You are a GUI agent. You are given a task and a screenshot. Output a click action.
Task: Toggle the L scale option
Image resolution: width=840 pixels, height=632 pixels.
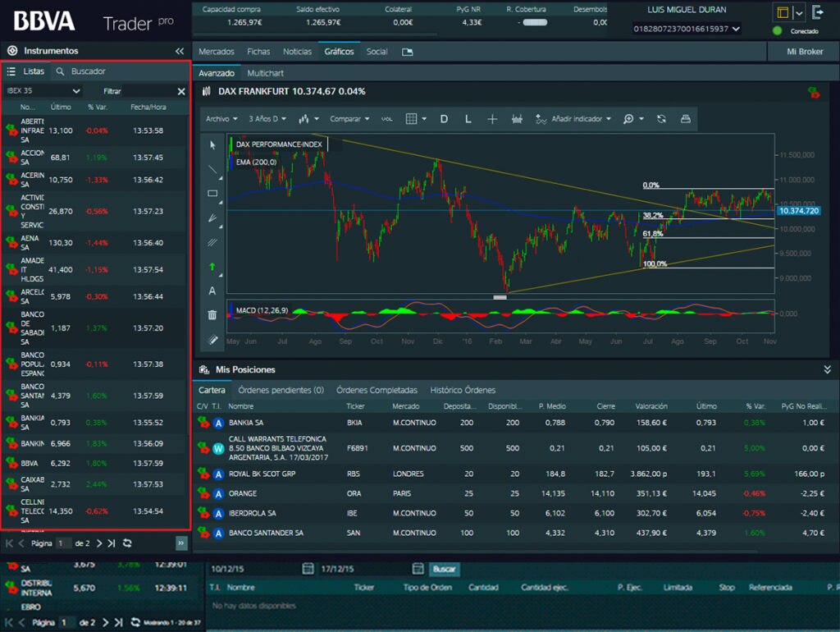pyautogui.click(x=468, y=119)
